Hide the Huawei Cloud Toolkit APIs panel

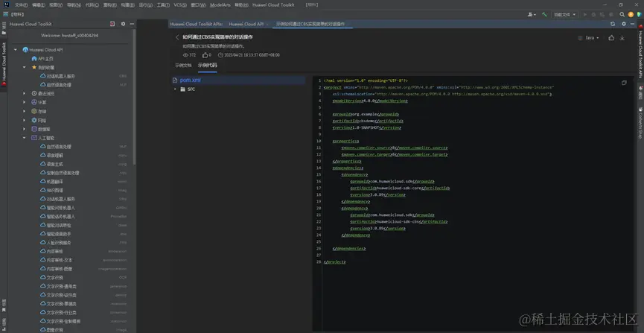click(x=633, y=24)
